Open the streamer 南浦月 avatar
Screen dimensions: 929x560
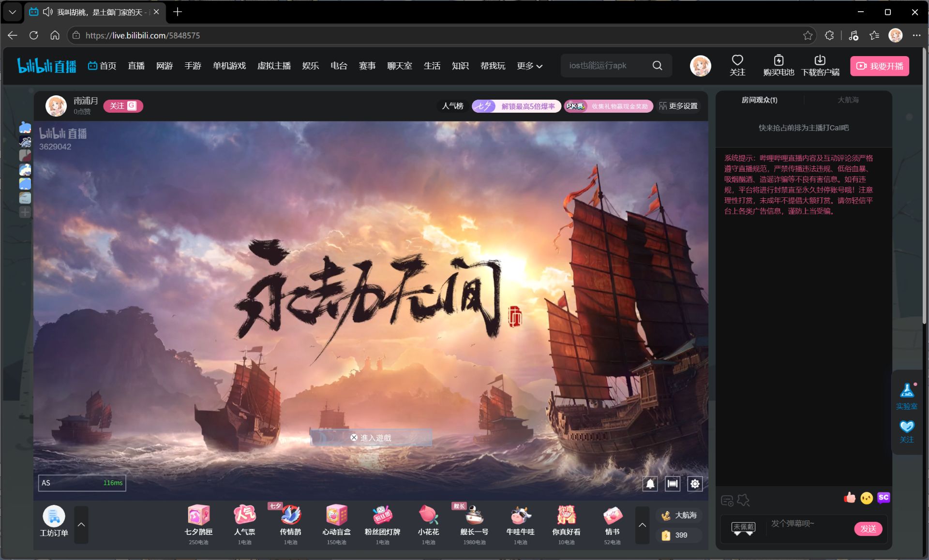pyautogui.click(x=56, y=106)
